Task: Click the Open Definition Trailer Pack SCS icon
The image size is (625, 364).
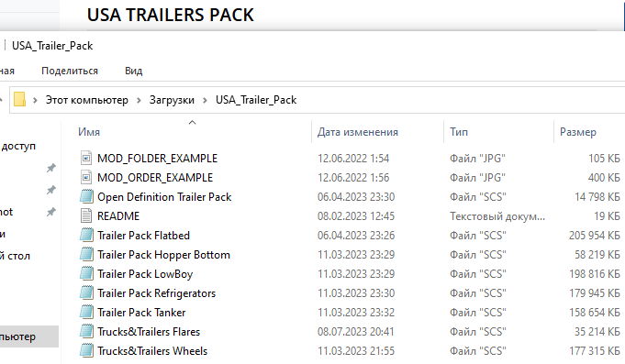Action: [x=86, y=197]
